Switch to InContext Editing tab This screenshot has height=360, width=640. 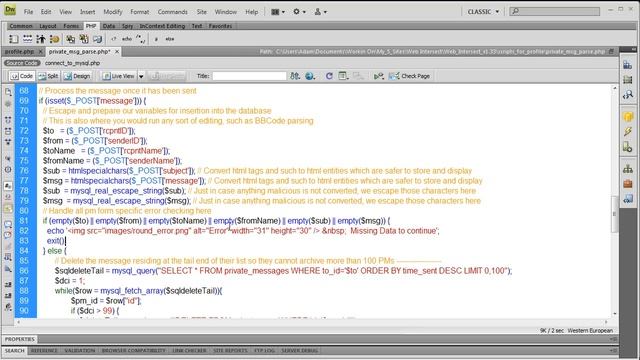(162, 26)
